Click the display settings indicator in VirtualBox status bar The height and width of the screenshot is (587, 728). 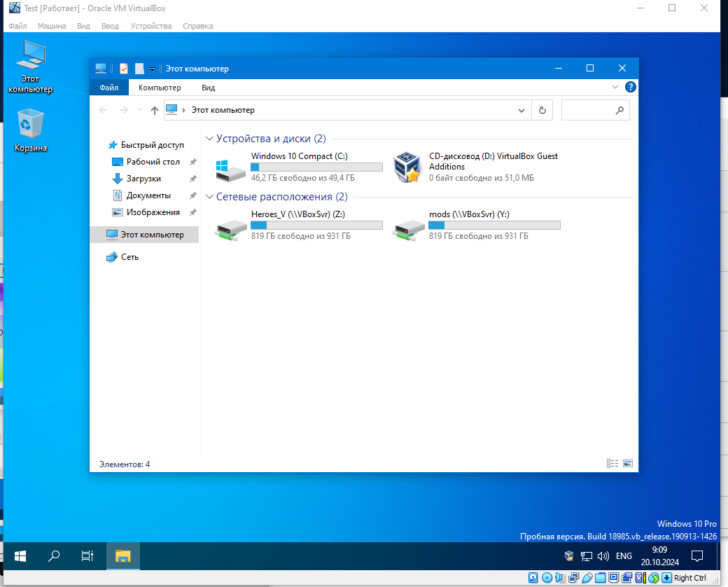614,578
